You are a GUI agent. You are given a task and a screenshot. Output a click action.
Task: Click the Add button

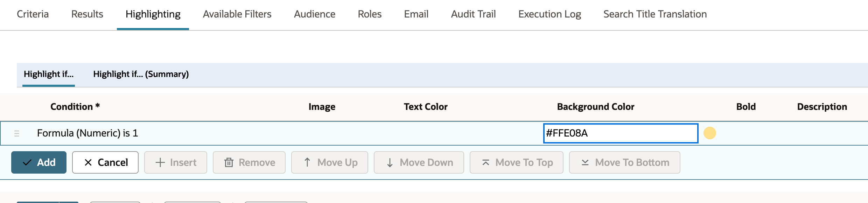(x=39, y=162)
